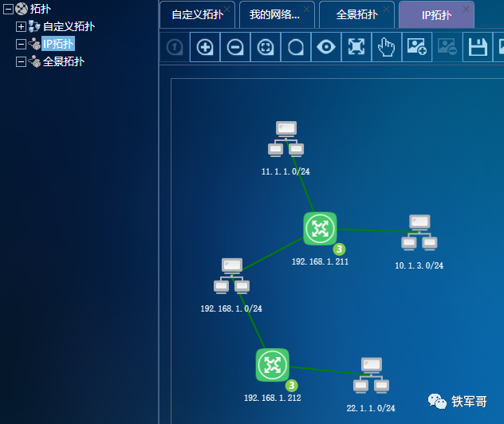The height and width of the screenshot is (424, 504).
Task: Click the router node 192.168.1.211
Action: [x=320, y=229]
